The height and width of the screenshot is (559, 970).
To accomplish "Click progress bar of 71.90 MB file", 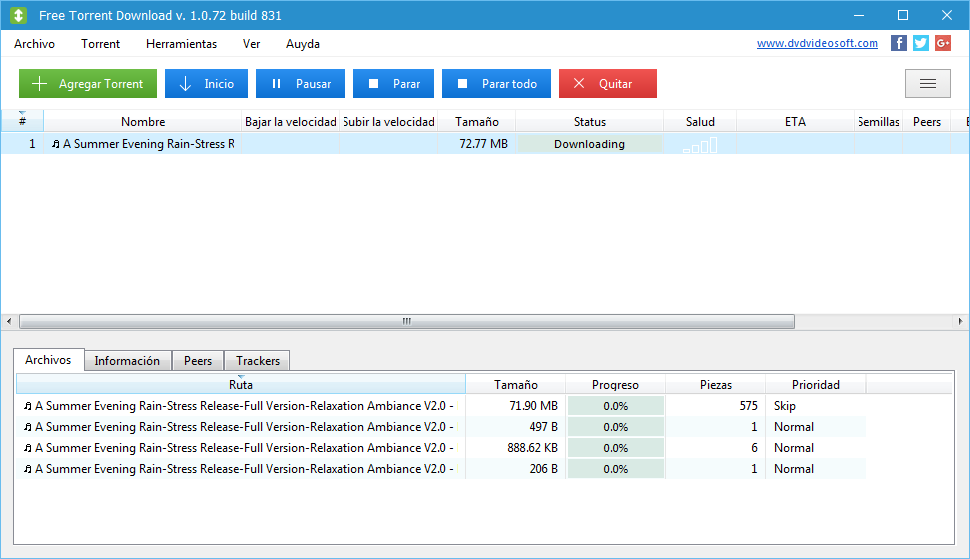I will click(x=616, y=406).
